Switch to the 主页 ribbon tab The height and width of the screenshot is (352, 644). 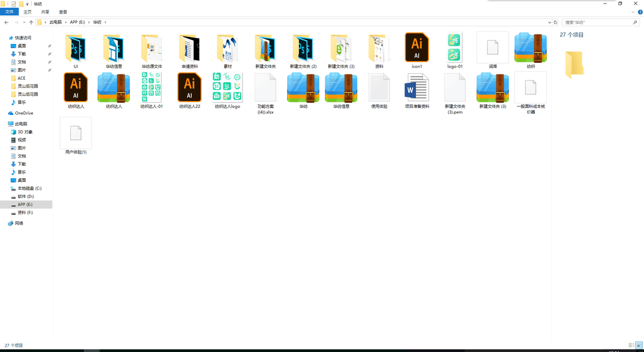point(28,12)
